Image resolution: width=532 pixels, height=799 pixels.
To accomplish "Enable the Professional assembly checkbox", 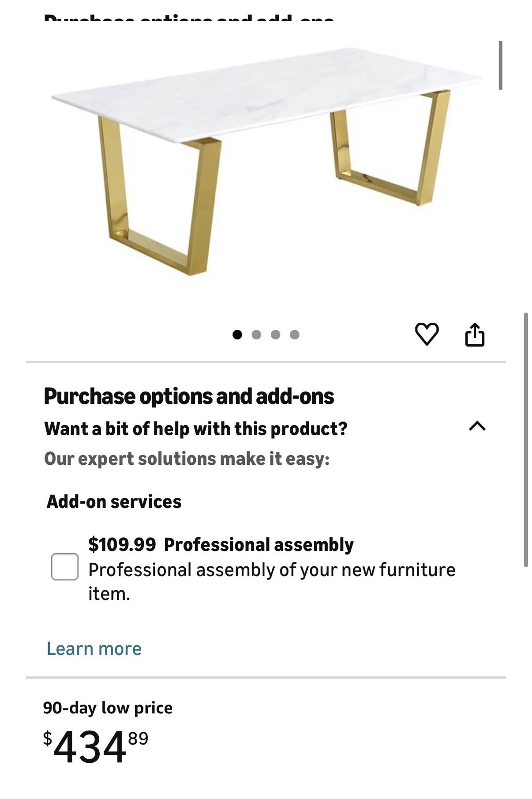I will [65, 566].
